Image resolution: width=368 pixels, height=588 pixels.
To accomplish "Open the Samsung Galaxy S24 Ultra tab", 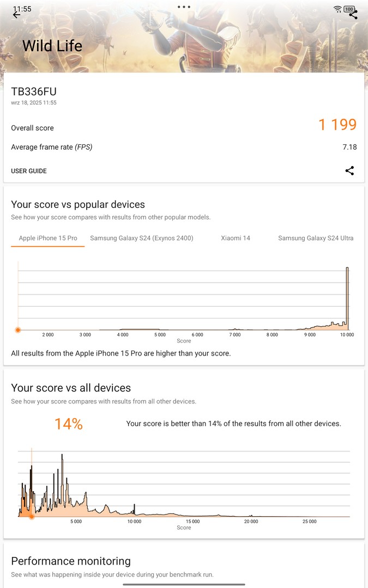I will click(316, 238).
